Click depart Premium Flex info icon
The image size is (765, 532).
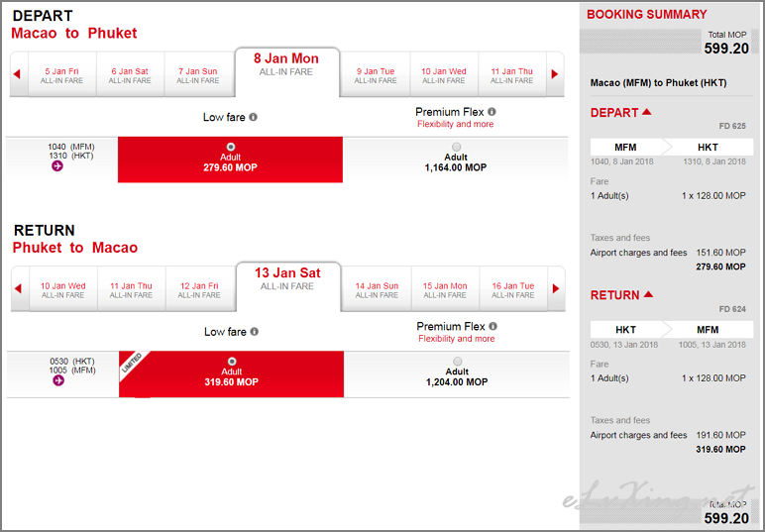492,112
